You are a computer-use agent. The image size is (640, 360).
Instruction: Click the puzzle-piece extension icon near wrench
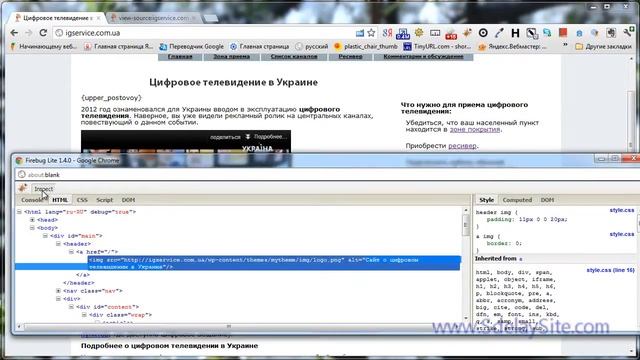pyautogui.click(x=611, y=33)
